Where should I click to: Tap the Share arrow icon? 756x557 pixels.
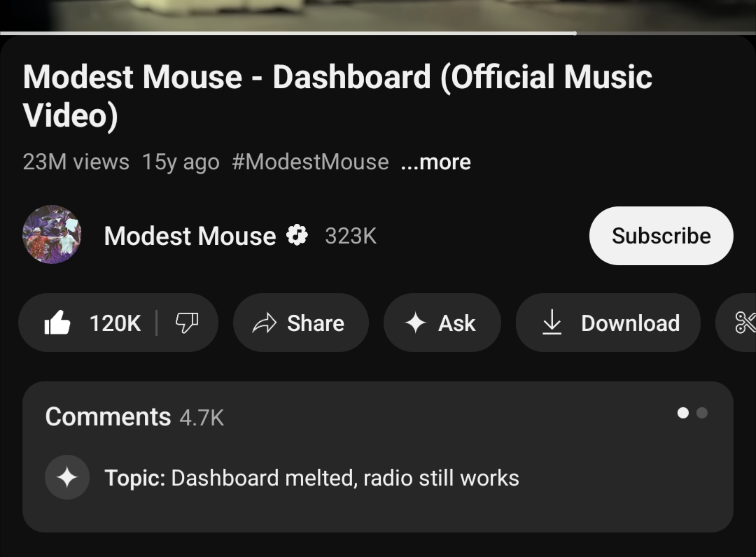(x=264, y=323)
